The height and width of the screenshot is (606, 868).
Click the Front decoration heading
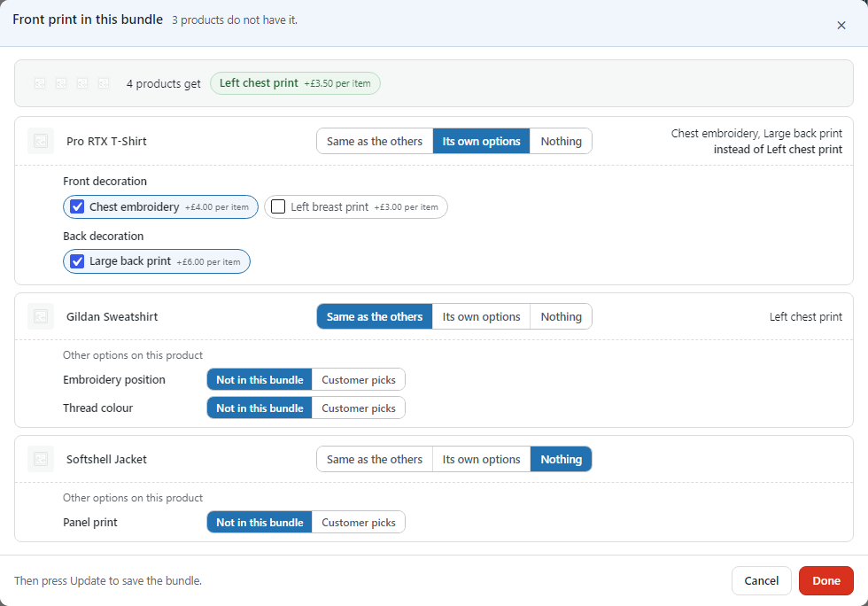pos(105,181)
